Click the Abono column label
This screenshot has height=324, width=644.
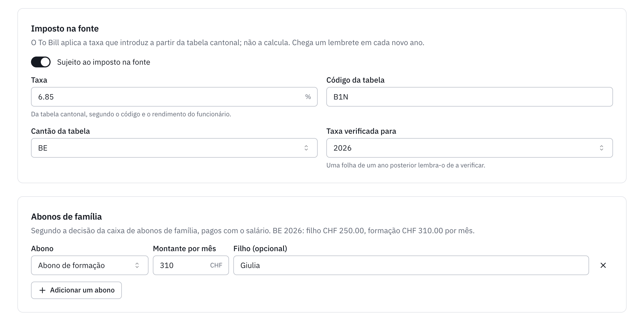42,248
